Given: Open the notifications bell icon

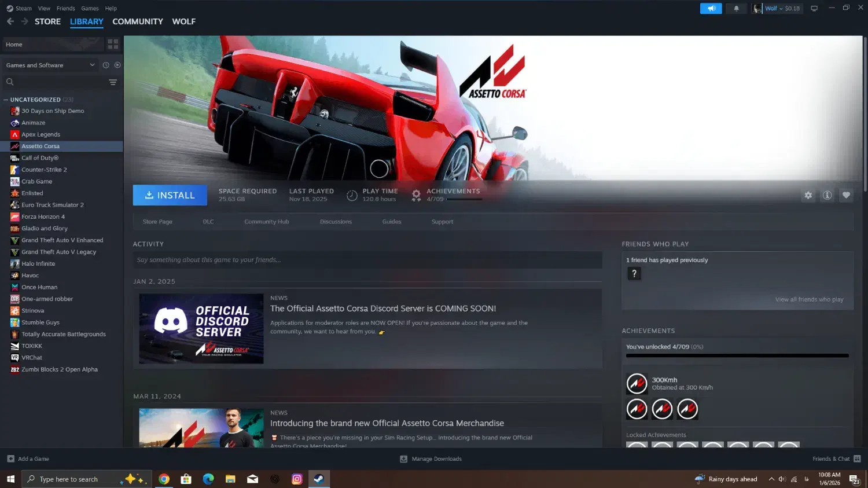Looking at the screenshot, I should [736, 9].
